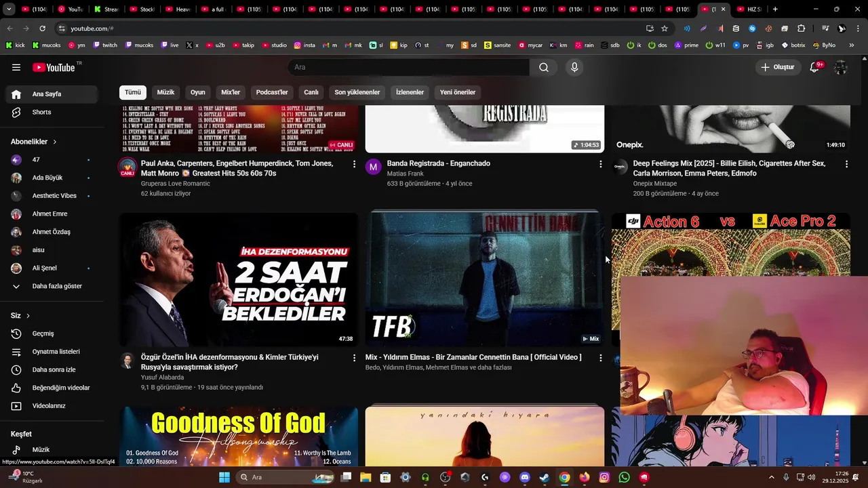This screenshot has width=868, height=488.
Task: Expand the Siz section chevron
Action: point(28,316)
